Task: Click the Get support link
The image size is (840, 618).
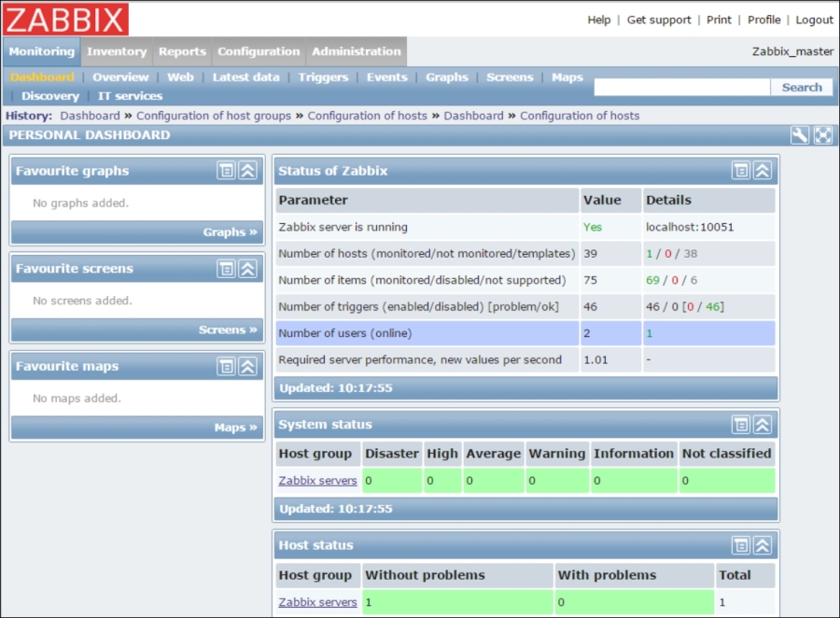Action: click(x=659, y=20)
